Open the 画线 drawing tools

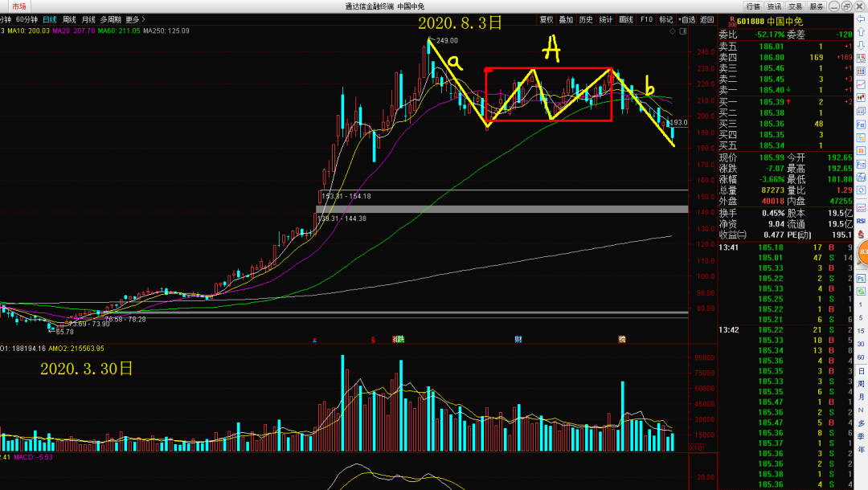[626, 19]
